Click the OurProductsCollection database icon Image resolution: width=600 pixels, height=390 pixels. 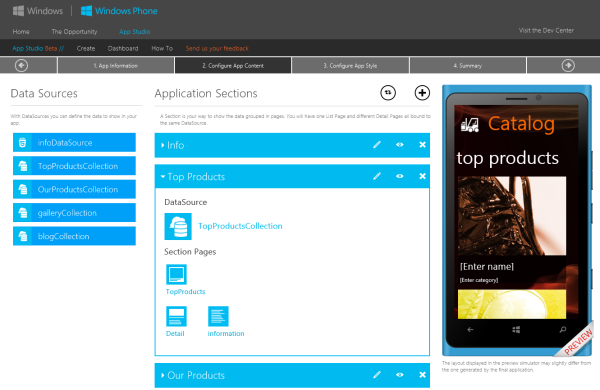[23, 189]
